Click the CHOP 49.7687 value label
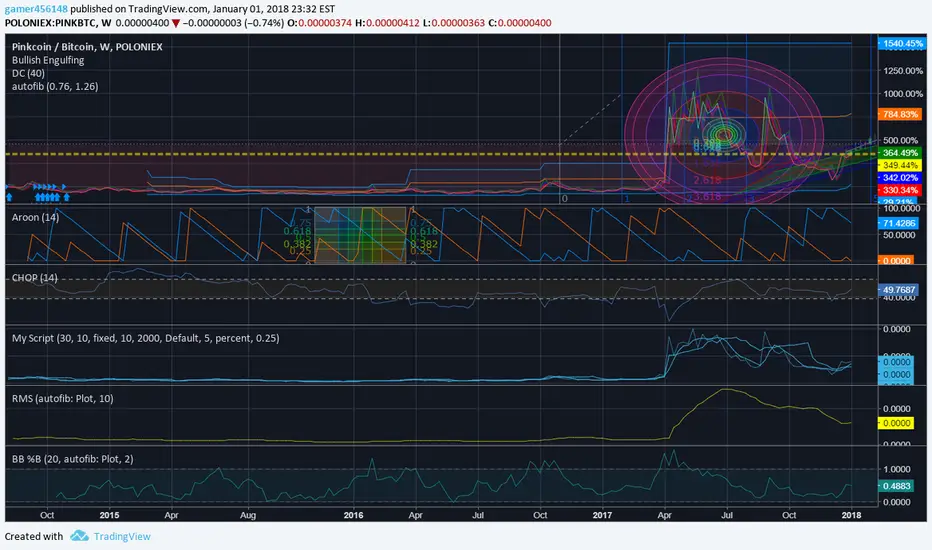The width and height of the screenshot is (932, 550). [898, 290]
